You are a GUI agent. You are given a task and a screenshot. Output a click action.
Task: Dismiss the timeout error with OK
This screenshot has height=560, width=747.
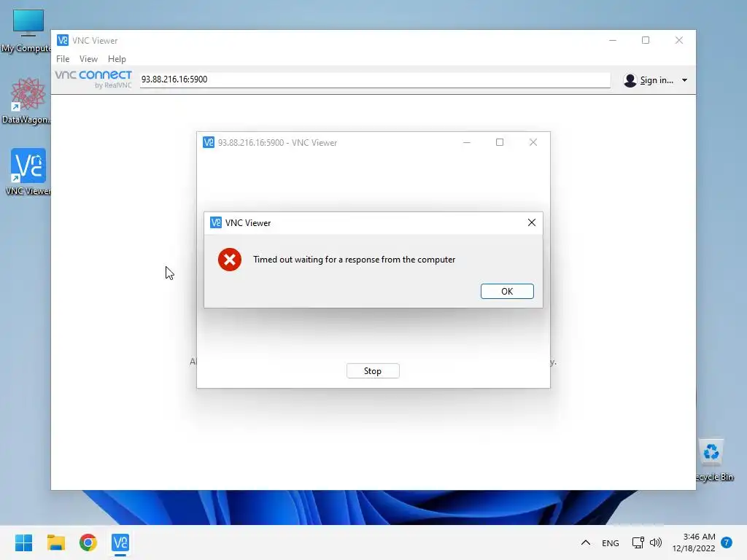507,291
